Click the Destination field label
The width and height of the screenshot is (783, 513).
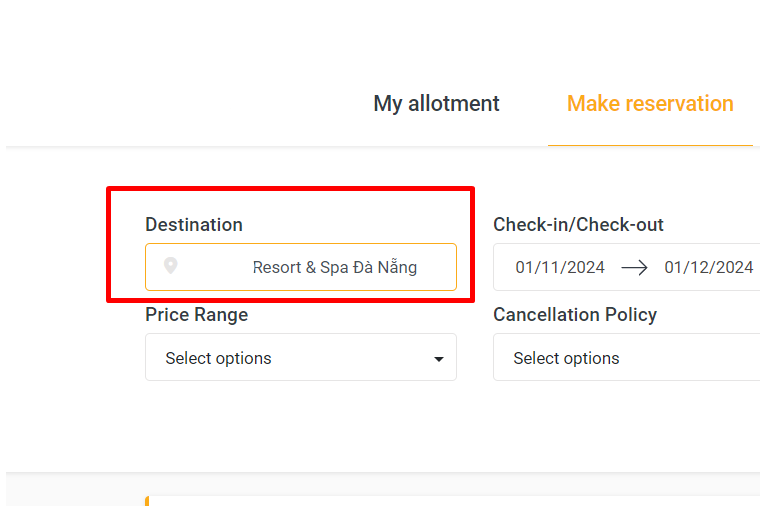[x=194, y=225]
